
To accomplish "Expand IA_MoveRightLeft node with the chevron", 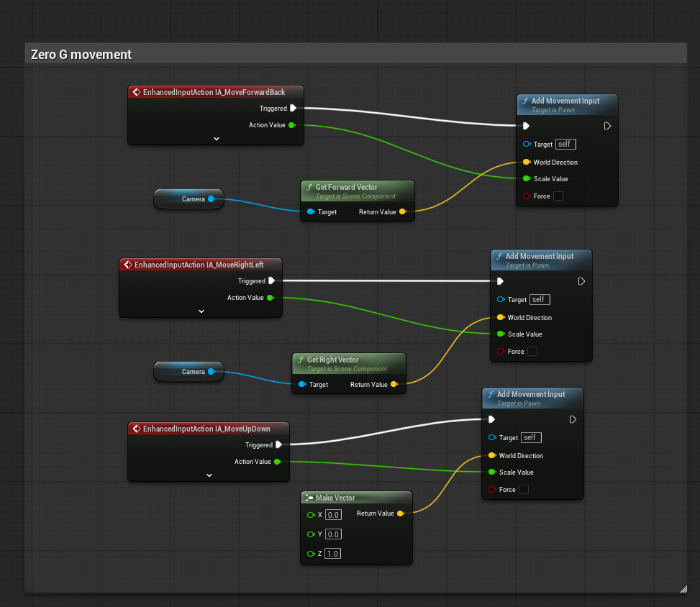I will point(201,311).
